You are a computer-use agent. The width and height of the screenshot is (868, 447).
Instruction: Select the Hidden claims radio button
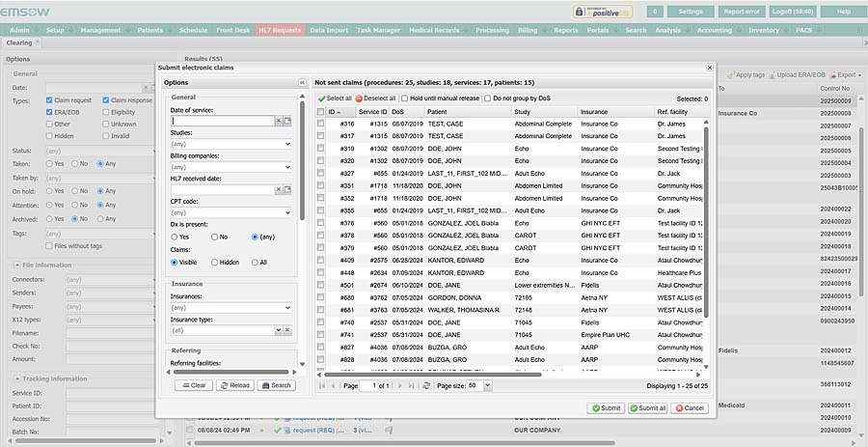(x=216, y=262)
